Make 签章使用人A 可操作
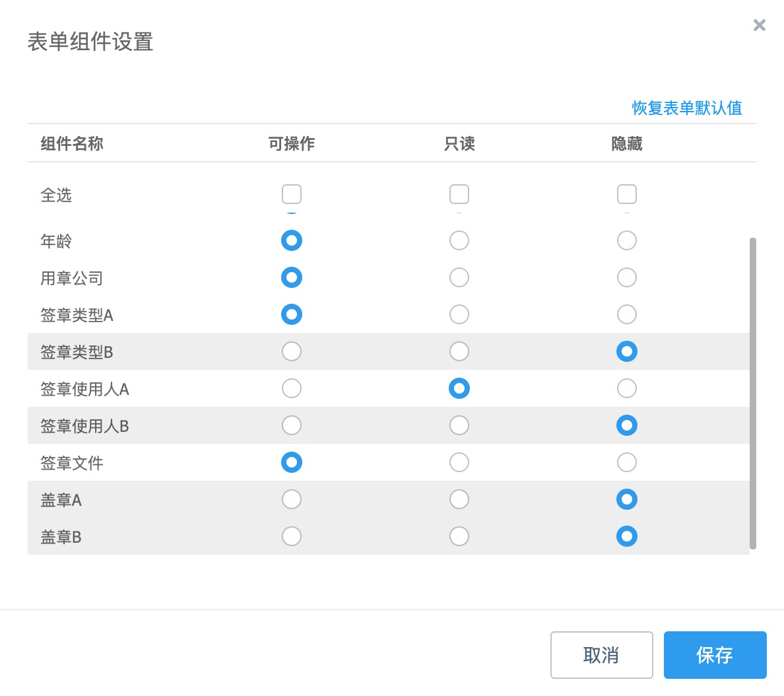The image size is (784, 696). click(292, 388)
